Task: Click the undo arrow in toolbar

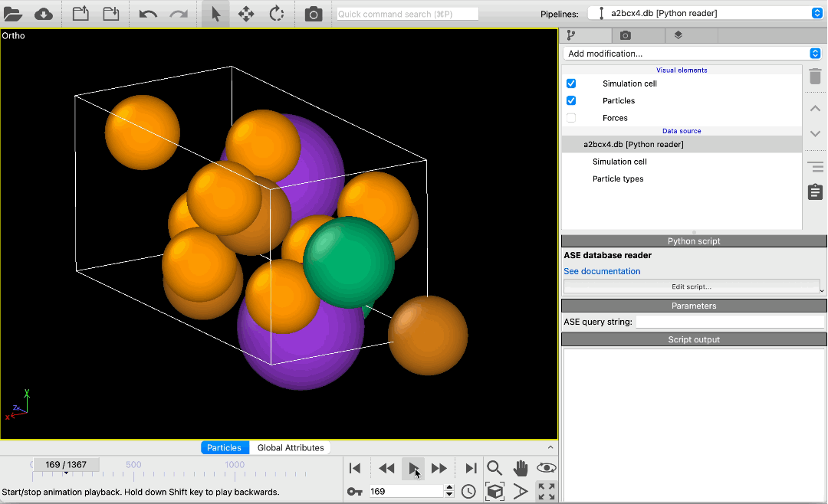Action: tap(148, 14)
